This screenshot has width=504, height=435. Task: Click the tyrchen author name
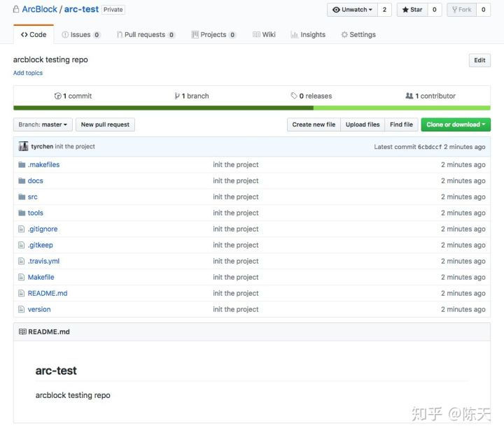tap(42, 146)
